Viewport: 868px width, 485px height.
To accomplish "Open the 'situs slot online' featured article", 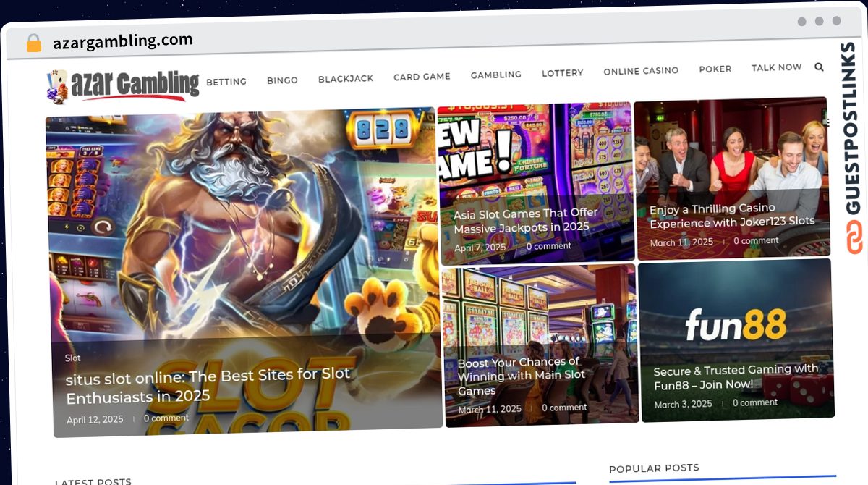I will [x=208, y=385].
